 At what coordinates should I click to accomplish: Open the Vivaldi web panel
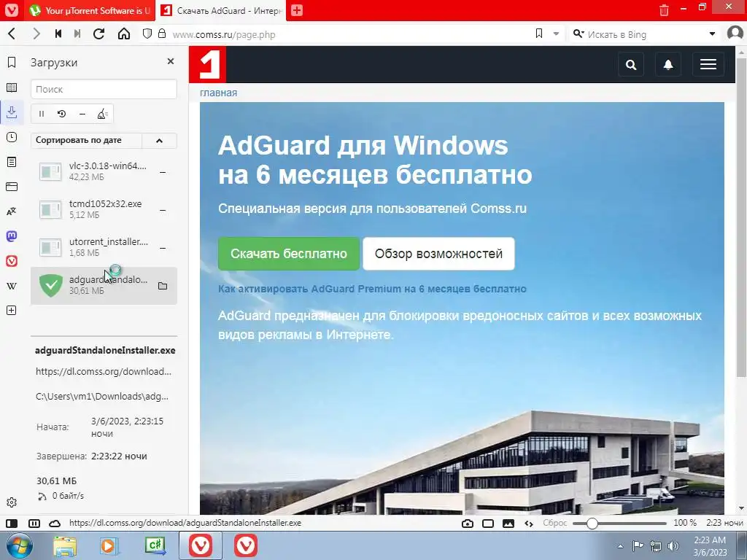point(12,261)
